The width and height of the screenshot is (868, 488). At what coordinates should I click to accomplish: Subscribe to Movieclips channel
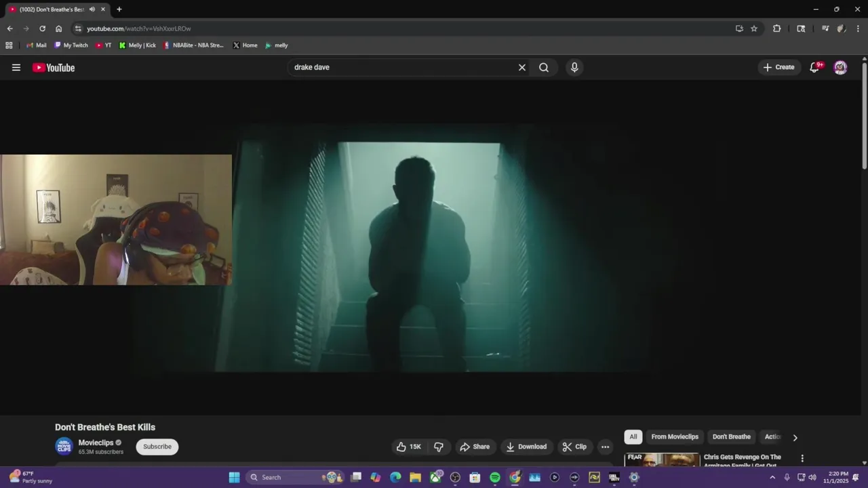point(157,447)
